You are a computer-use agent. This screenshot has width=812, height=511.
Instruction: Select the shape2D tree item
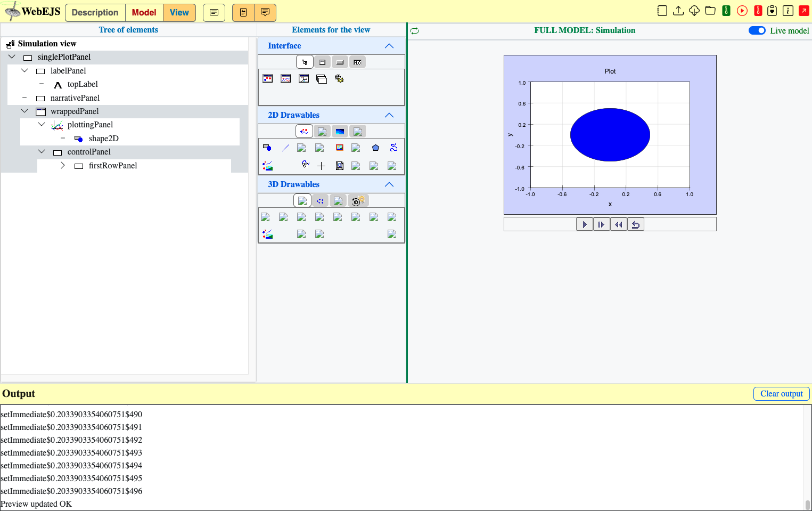click(x=104, y=138)
